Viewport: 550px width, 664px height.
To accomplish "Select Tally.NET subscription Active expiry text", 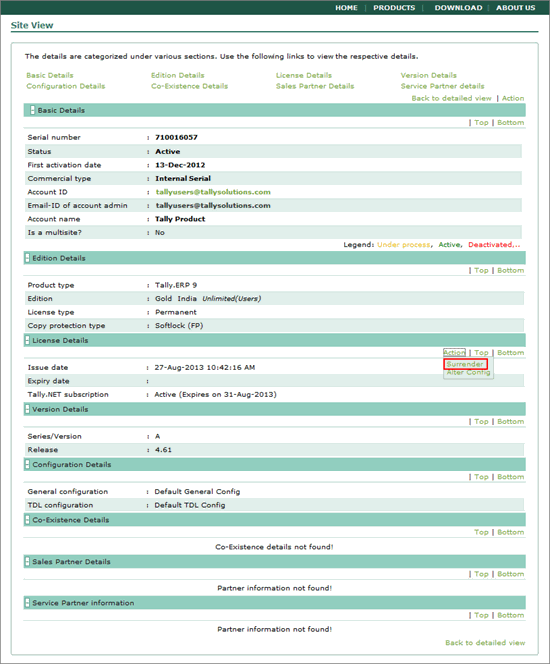I will (x=215, y=395).
